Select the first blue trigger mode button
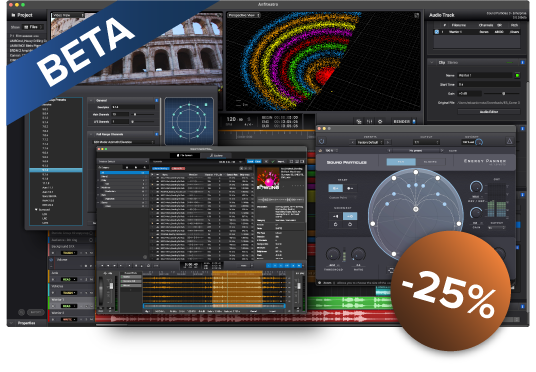Image resolution: width=536 pixels, height=372 pixels. [335, 188]
